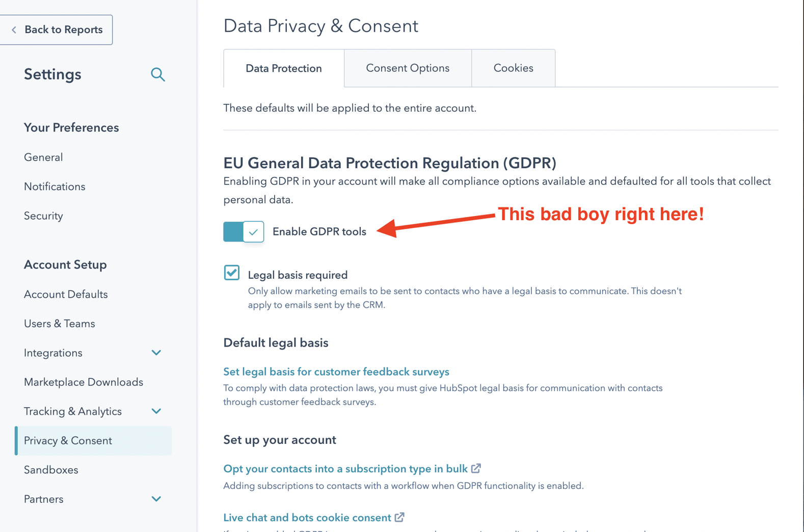
Task: Click the external link icon after bulk subscription link
Action: [477, 468]
